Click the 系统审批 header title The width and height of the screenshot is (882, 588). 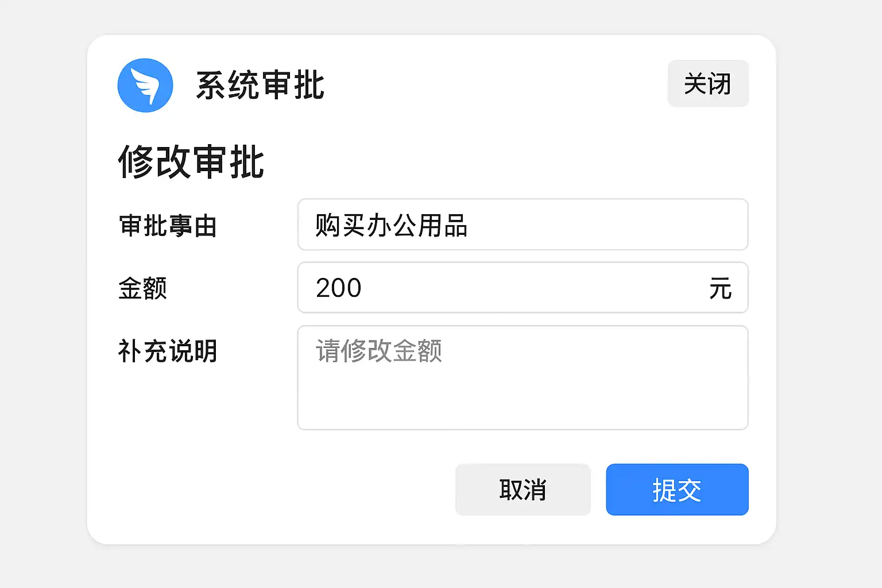click(x=260, y=86)
